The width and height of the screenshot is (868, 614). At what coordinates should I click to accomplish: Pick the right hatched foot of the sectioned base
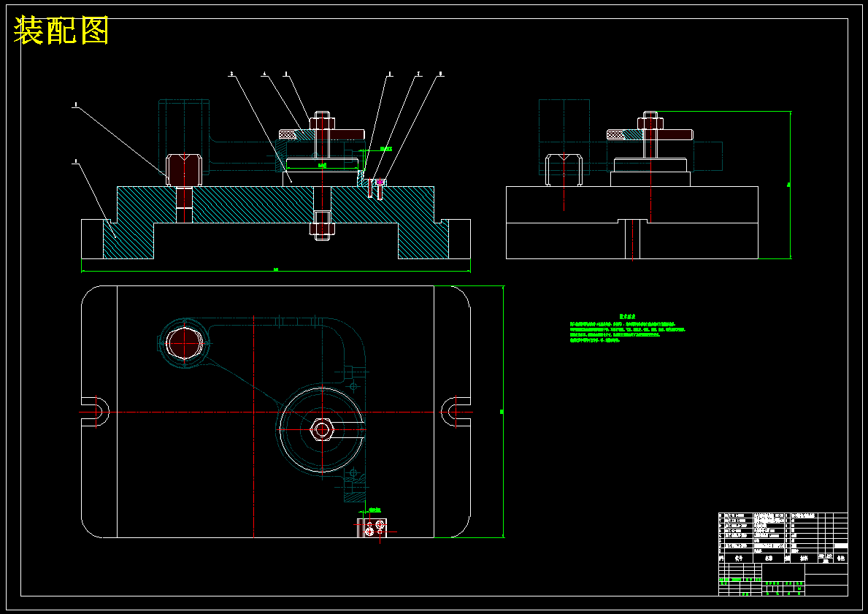[x=423, y=239]
